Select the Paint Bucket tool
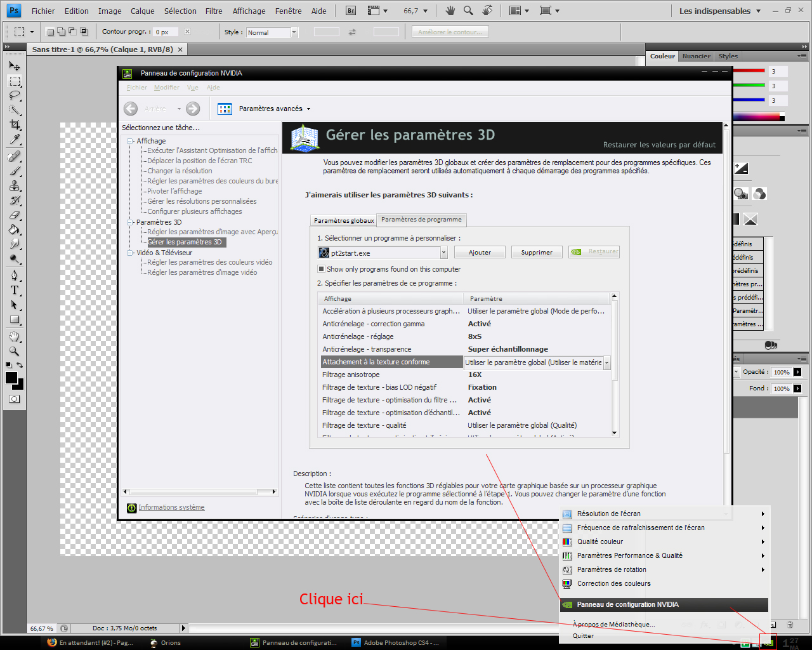This screenshot has height=650, width=812. point(14,229)
